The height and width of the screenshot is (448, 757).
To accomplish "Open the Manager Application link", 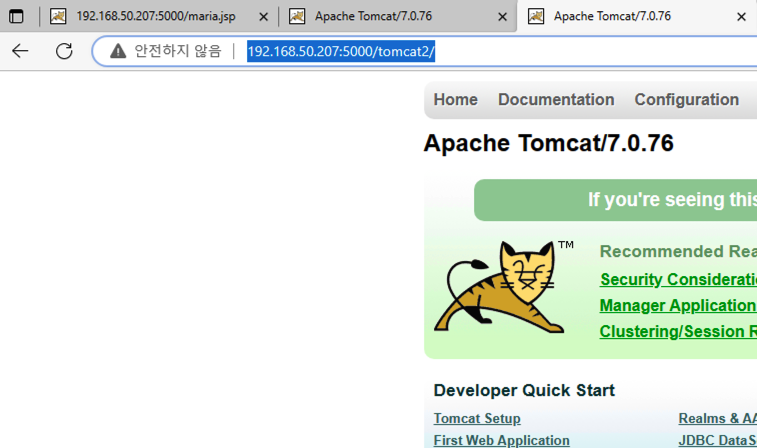I will pyautogui.click(x=678, y=306).
